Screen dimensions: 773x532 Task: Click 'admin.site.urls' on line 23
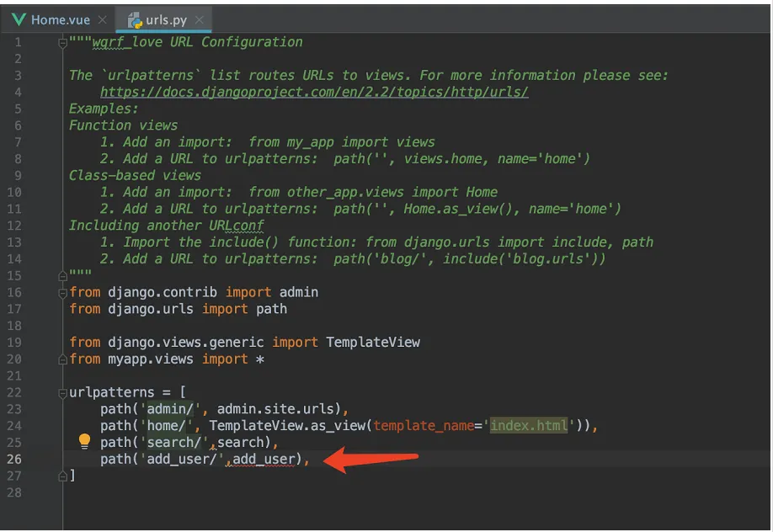point(275,409)
